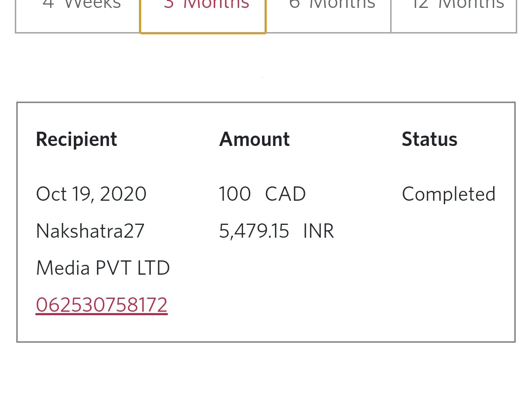This screenshot has height=396, width=532.
Task: Click blank area beneath the transaction card
Action: [x=266, y=369]
